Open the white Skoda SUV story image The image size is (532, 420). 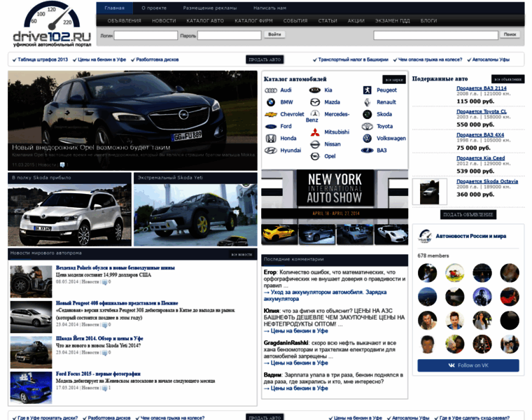point(69,215)
